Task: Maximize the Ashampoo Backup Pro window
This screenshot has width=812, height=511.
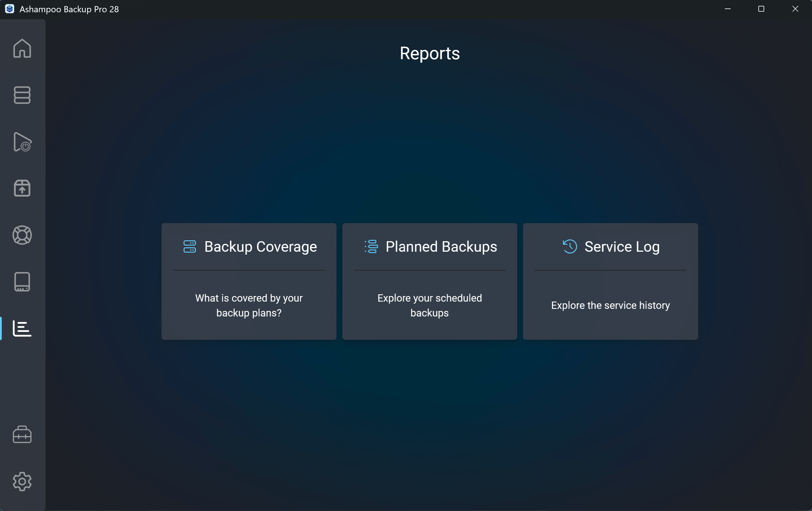Action: click(761, 9)
